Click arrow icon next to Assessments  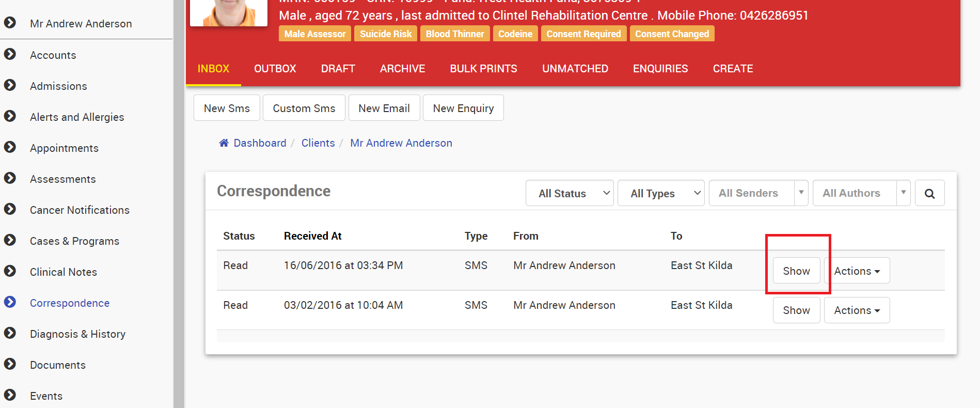(10, 178)
